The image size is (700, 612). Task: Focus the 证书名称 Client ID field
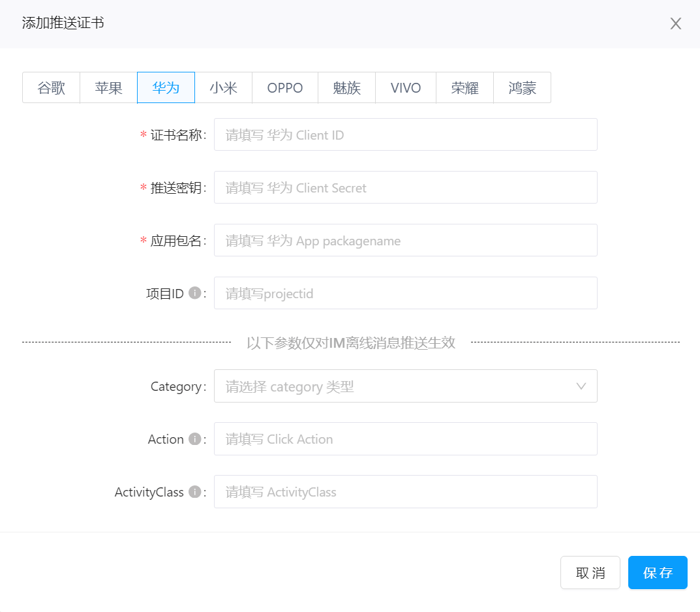click(x=405, y=135)
